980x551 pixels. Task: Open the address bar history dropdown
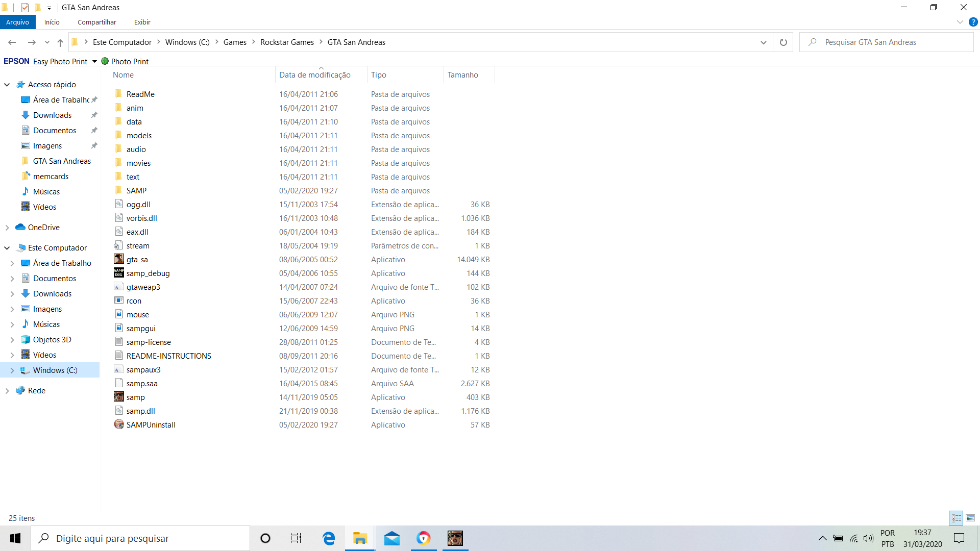point(764,42)
